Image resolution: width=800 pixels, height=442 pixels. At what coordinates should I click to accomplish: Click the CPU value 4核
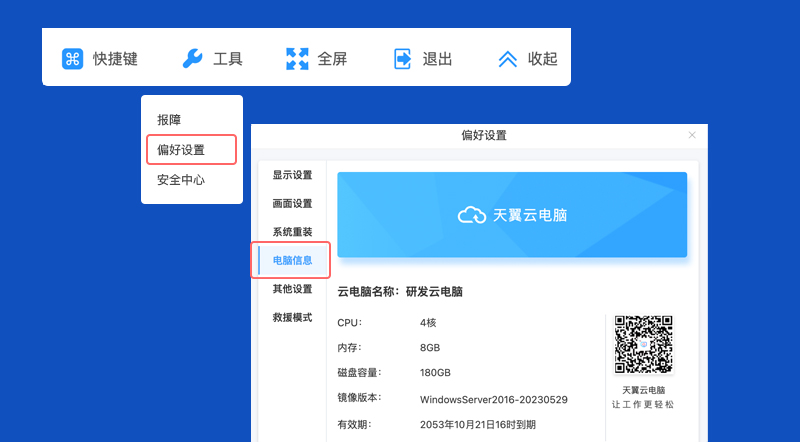428,323
